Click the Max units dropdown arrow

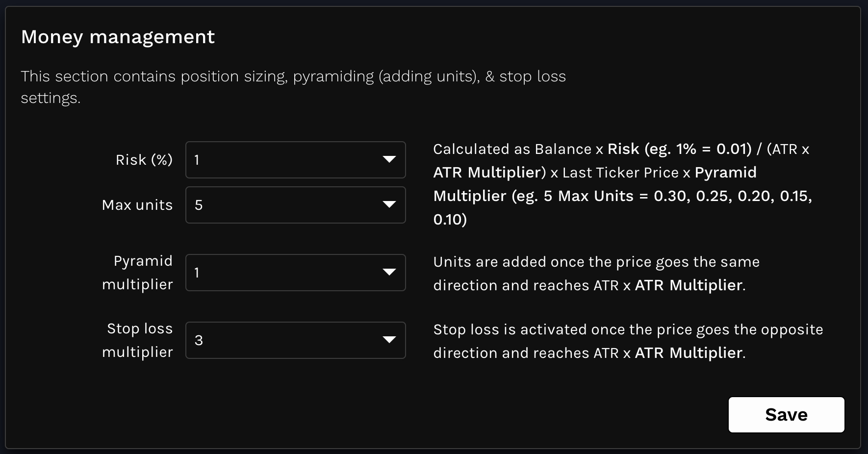point(389,205)
